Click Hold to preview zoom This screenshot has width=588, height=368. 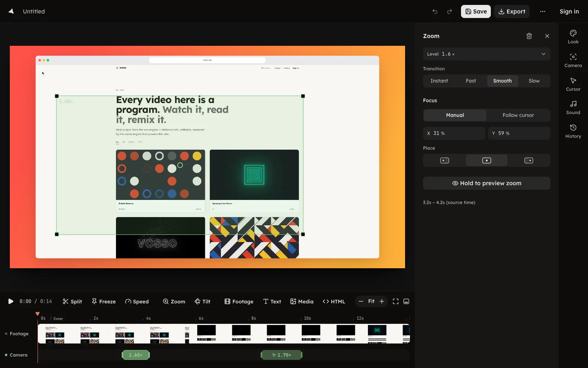pyautogui.click(x=487, y=183)
